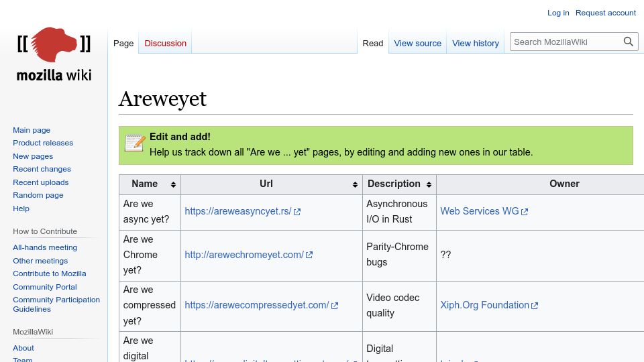Click the Mozilla wiki logo

pos(54,54)
